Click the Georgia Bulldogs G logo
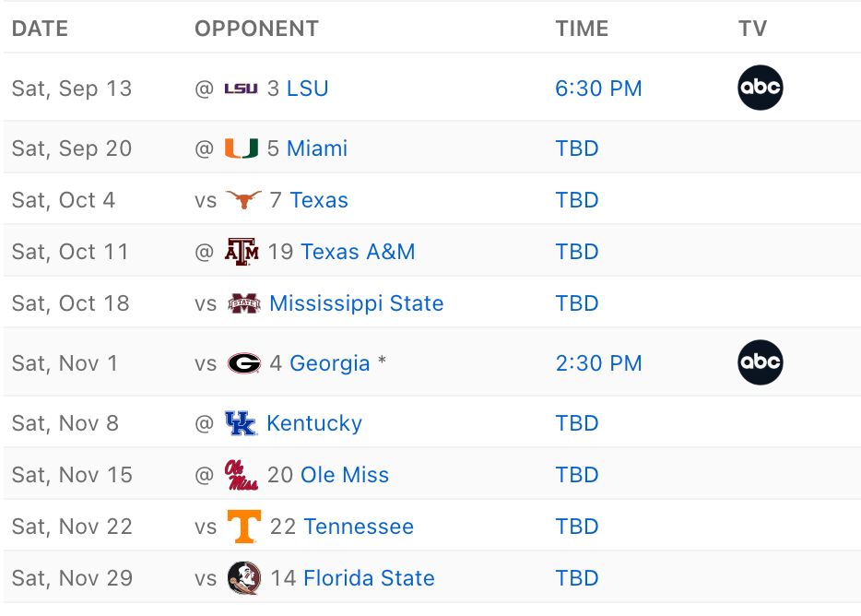Screen dimensions: 861x616 [244, 363]
